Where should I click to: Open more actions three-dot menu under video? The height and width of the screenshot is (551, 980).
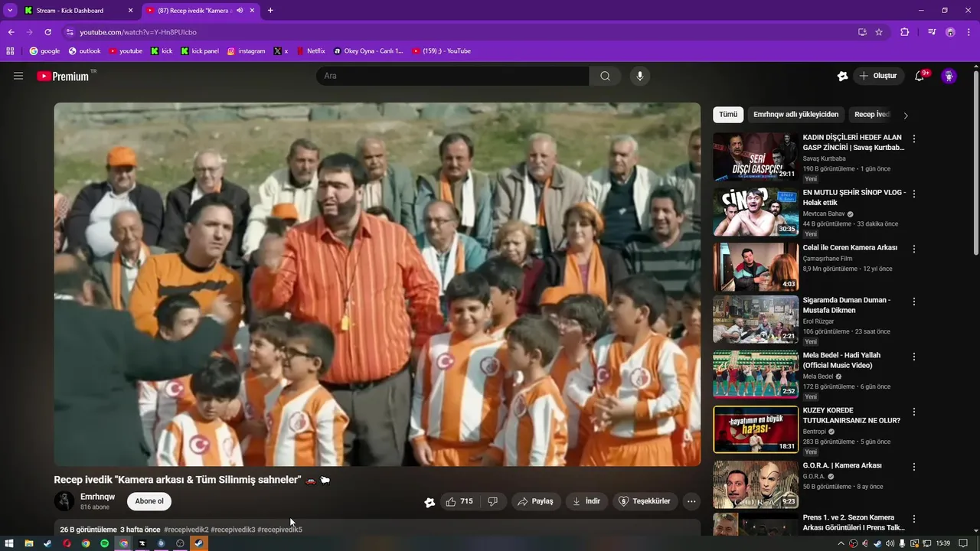tap(691, 501)
